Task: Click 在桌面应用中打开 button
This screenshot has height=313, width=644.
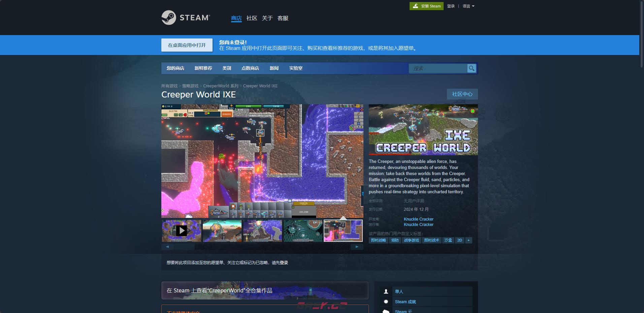Action: tap(187, 45)
